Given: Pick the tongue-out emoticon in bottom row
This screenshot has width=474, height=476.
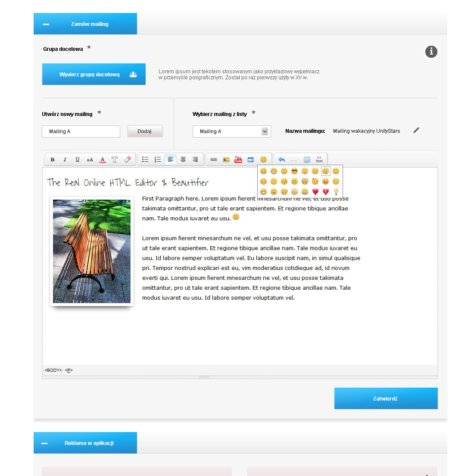Looking at the screenshot, I should tap(274, 191).
